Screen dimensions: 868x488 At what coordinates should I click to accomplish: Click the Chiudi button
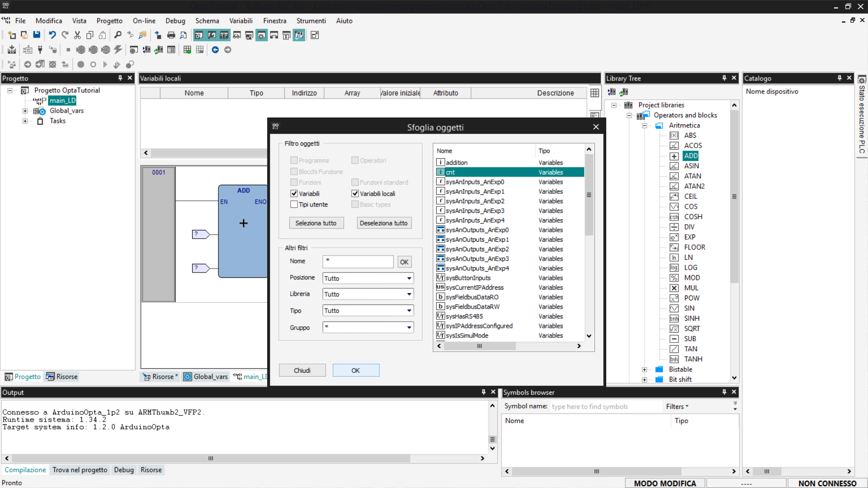point(302,371)
